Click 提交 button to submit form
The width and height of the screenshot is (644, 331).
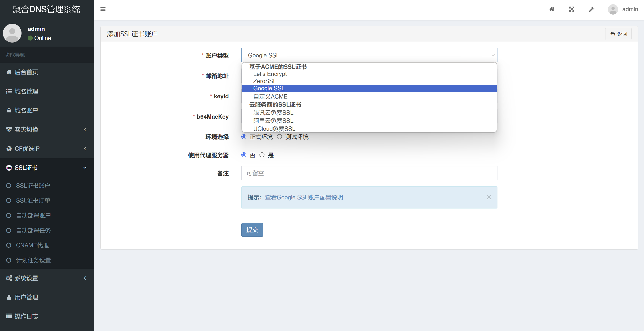click(252, 230)
